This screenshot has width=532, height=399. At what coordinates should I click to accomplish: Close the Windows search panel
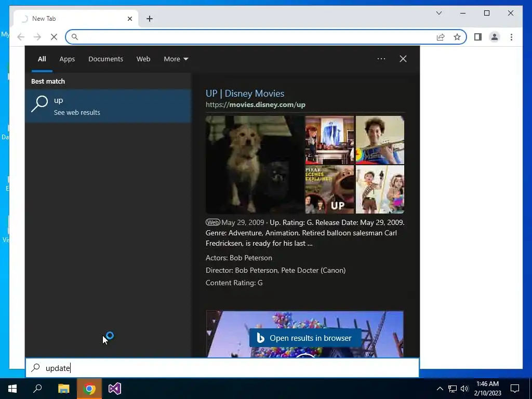pos(403,59)
